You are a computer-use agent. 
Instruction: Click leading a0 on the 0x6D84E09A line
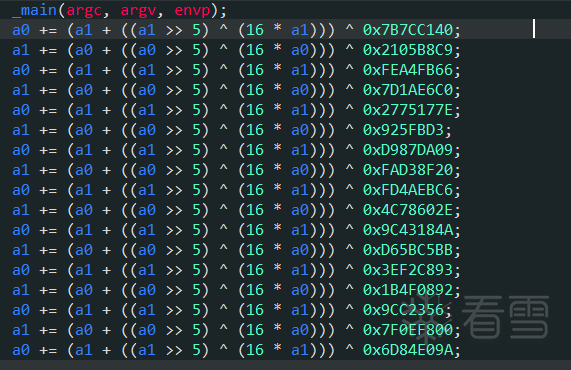(21, 350)
